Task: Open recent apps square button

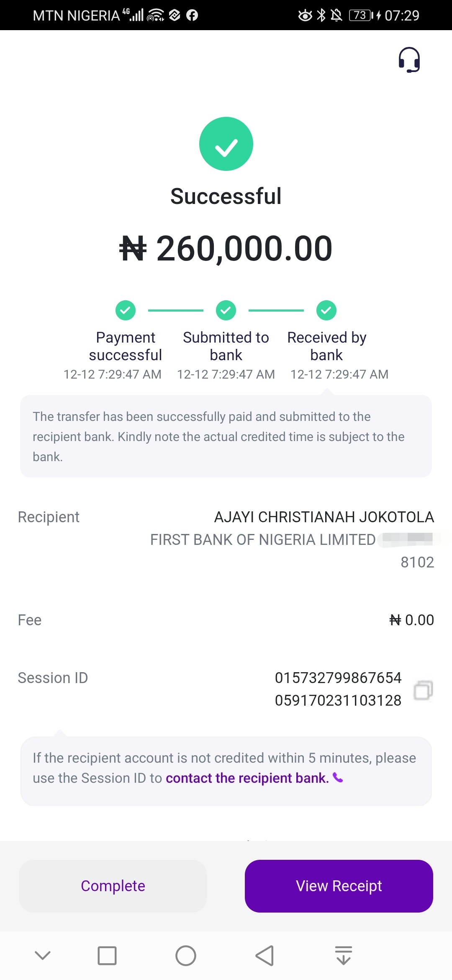Action: point(107,956)
